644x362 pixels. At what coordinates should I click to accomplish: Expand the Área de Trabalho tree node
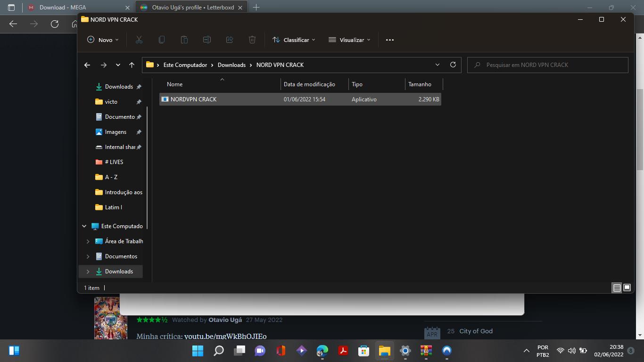[88, 241]
